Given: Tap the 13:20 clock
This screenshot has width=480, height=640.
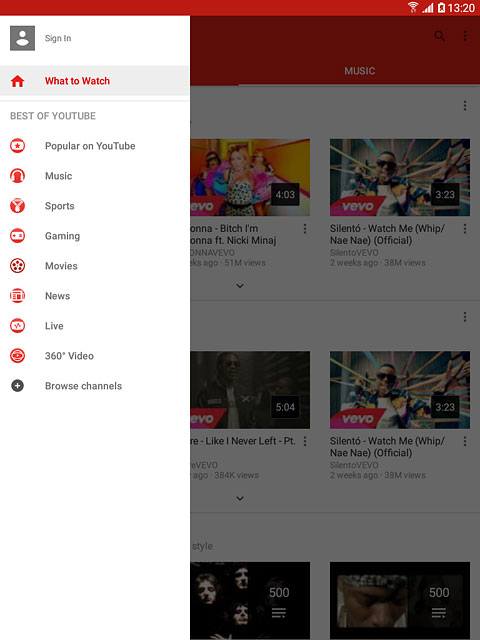Looking at the screenshot, I should [x=461, y=8].
